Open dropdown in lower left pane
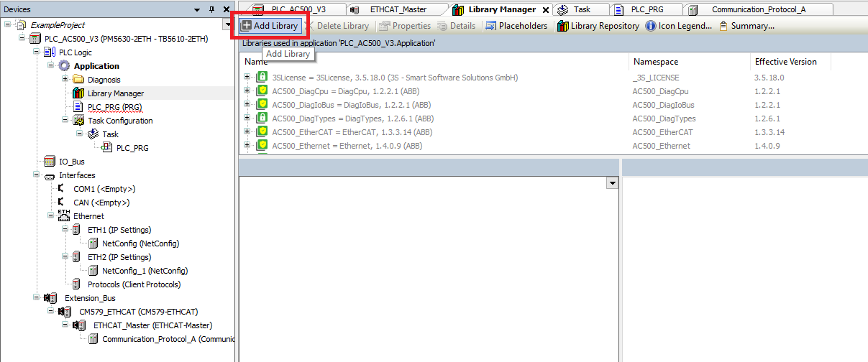The height and width of the screenshot is (362, 868). tap(612, 183)
